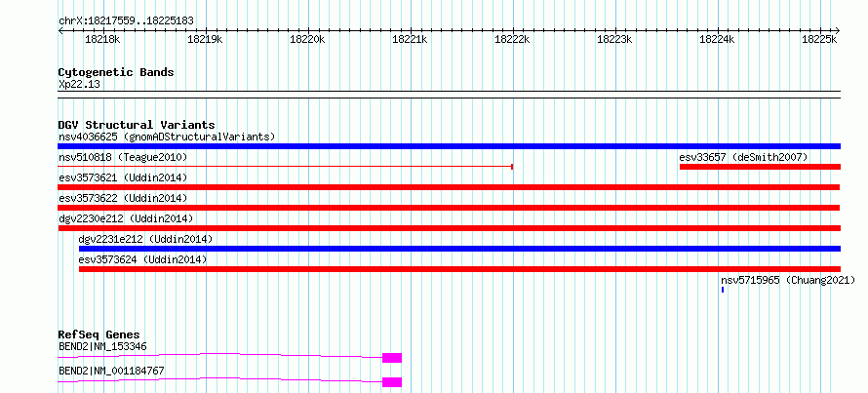Open dgv2230e212 Uddin2014 variant label
Viewport: 868px width, 393px height.
point(126,218)
